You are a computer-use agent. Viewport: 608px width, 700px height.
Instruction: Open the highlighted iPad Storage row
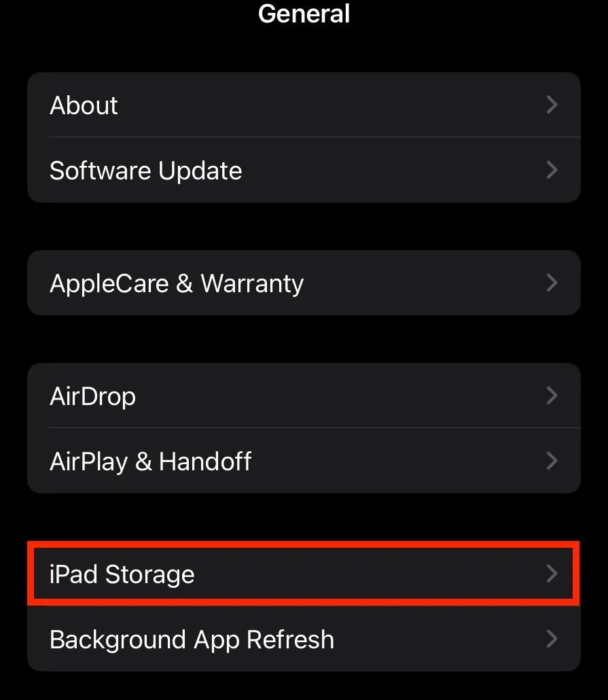304,574
